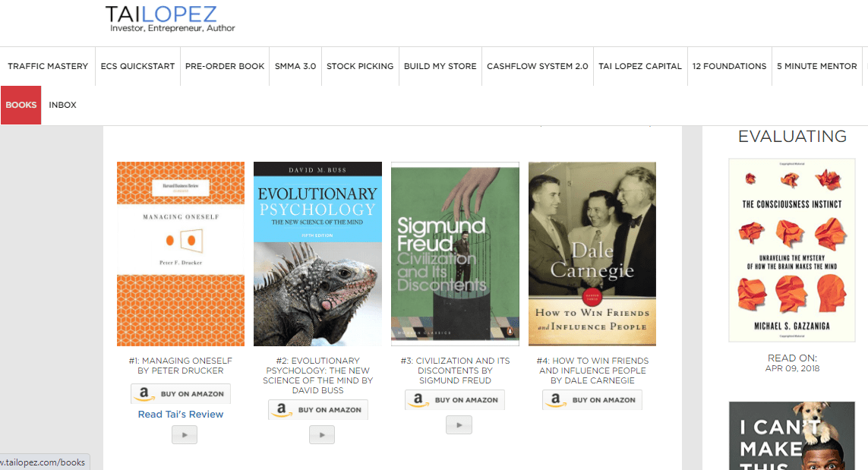Open The Consciousness Instinct book cover
This screenshot has height=470, width=868.
792,251
